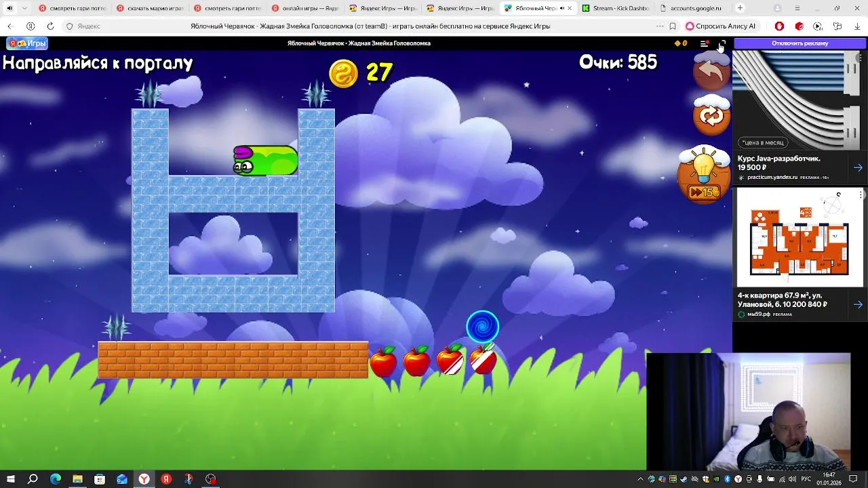Open the three-dot page options in address bar
This screenshot has width=868, height=488.
tap(660, 26)
